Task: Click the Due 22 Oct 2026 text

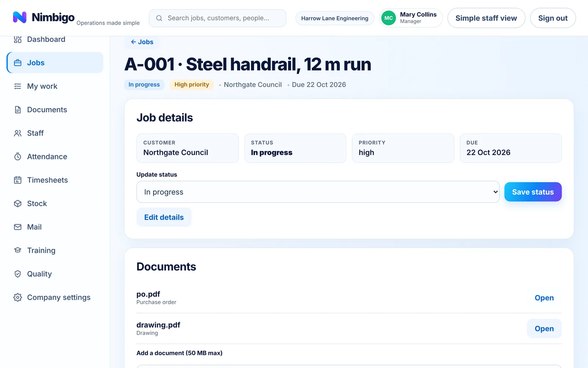Action: [x=319, y=85]
